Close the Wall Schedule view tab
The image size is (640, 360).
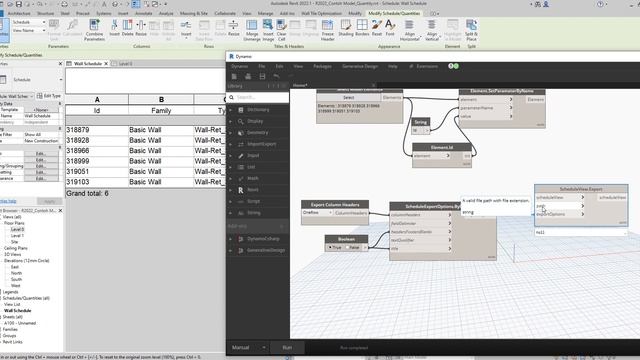(106, 64)
